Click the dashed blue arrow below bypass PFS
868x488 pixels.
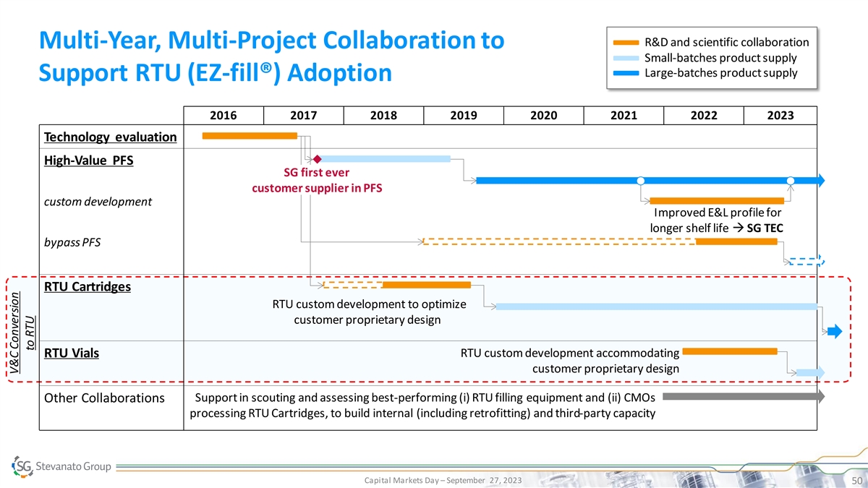pyautogui.click(x=806, y=262)
